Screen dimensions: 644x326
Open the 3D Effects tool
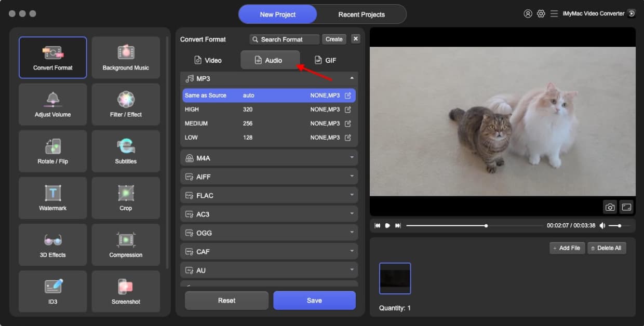tap(53, 244)
